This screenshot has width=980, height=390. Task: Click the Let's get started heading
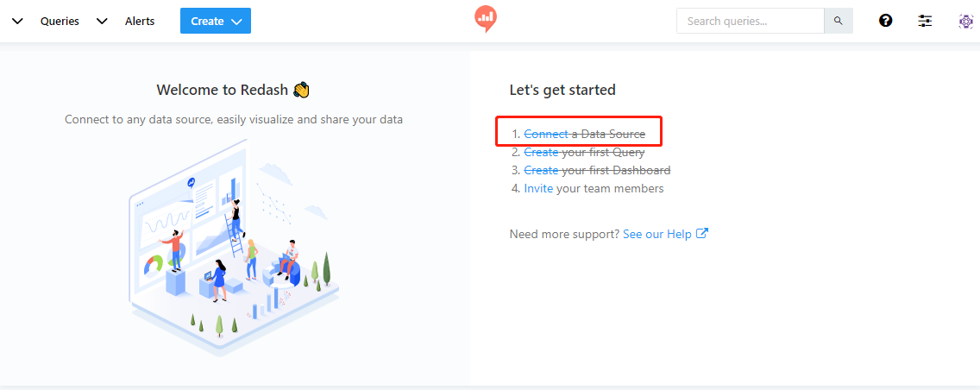point(562,90)
